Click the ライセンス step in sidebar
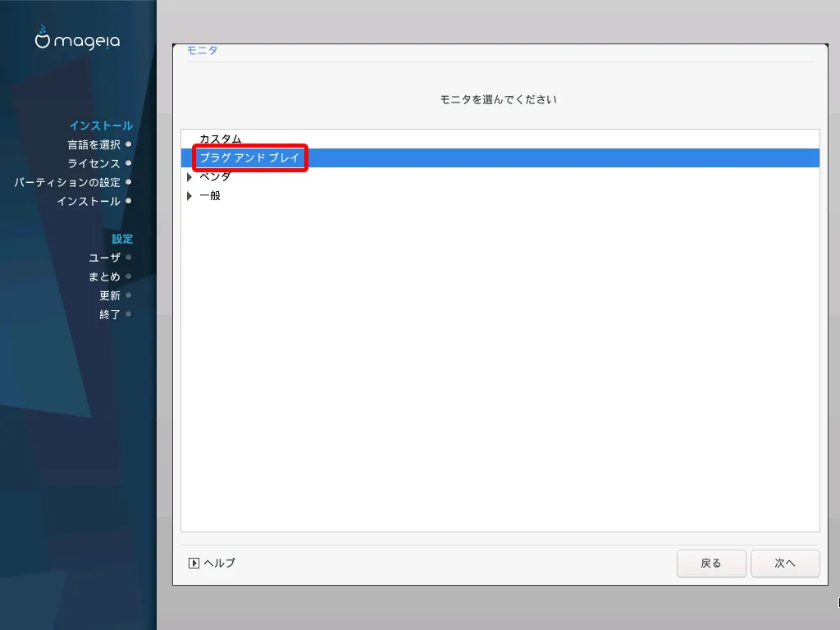The image size is (840, 630). point(94,163)
